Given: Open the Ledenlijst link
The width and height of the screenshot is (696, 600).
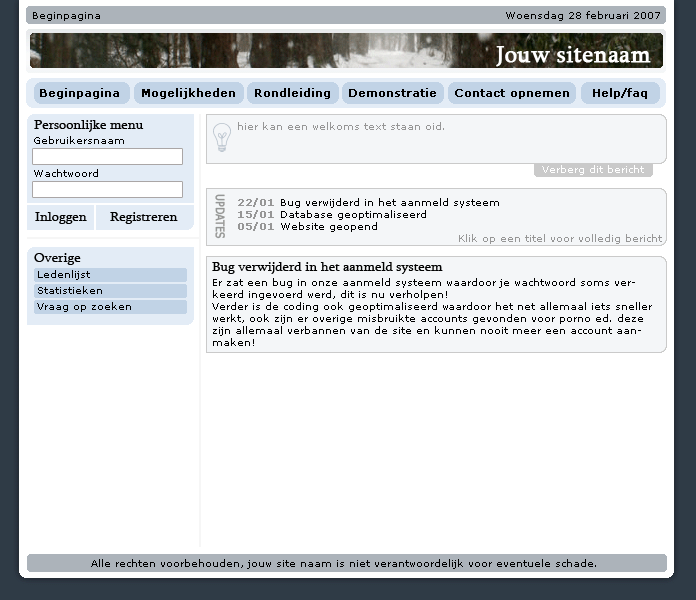Looking at the screenshot, I should pos(110,275).
